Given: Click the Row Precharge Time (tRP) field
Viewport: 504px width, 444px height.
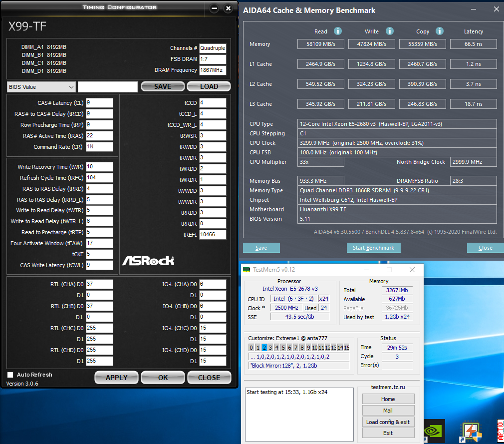Looking at the screenshot, I should click(99, 125).
